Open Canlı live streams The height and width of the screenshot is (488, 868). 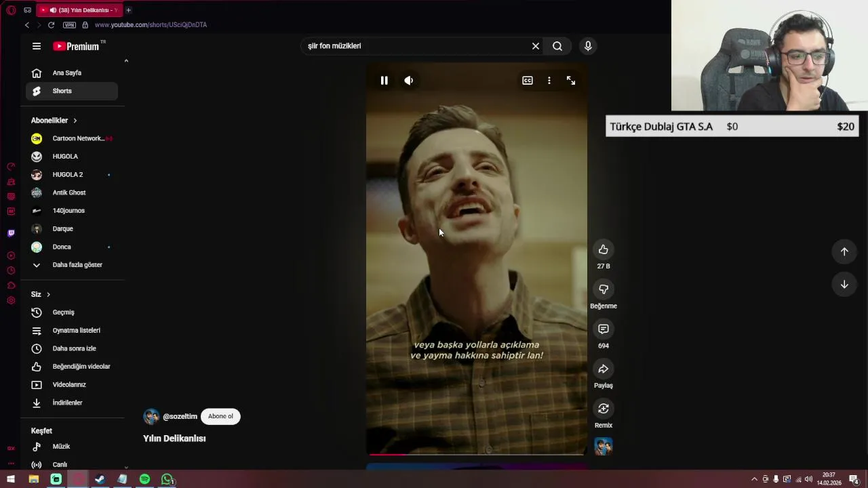[71, 464]
